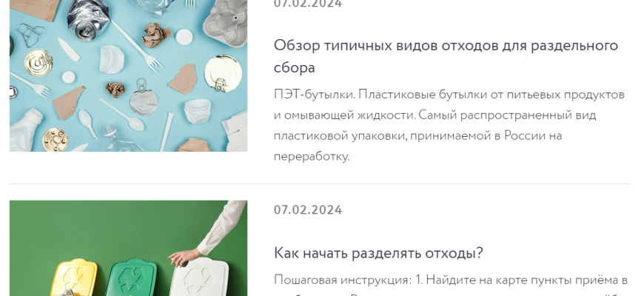Click the gold tin lid at the photo's right
This screenshot has height=296, width=644.
coord(222,73)
